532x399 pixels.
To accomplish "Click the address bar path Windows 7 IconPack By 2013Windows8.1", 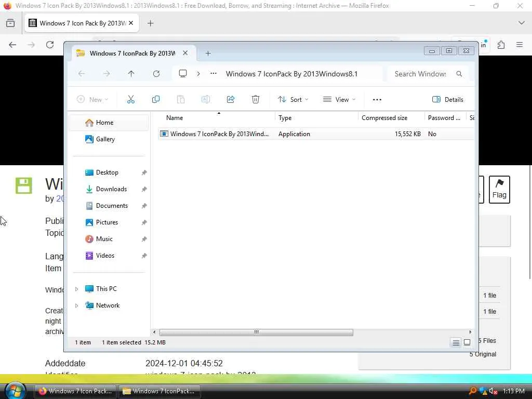I will coord(292,74).
